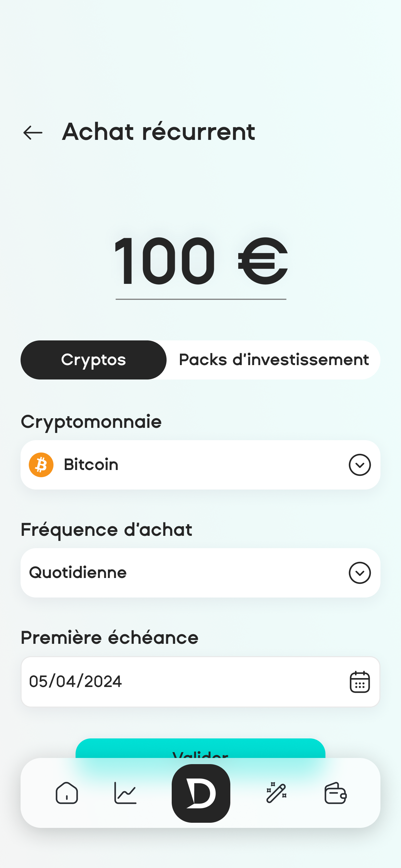Tap the central D logo button
The width and height of the screenshot is (401, 868).
[201, 793]
